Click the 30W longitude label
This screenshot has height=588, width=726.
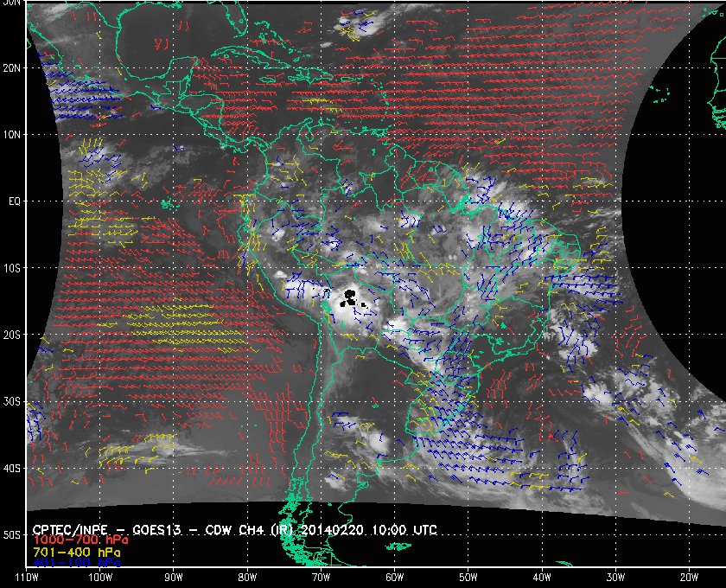[615, 578]
